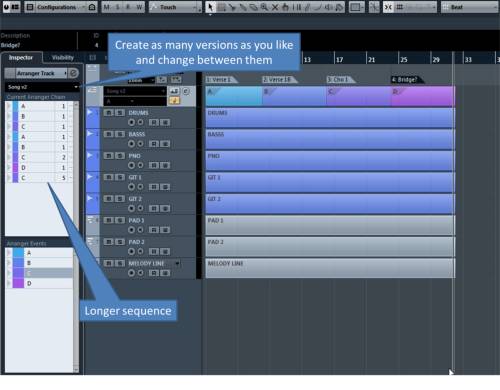Mute the DRUMS track
This screenshot has width=500, height=390.
(x=108, y=113)
